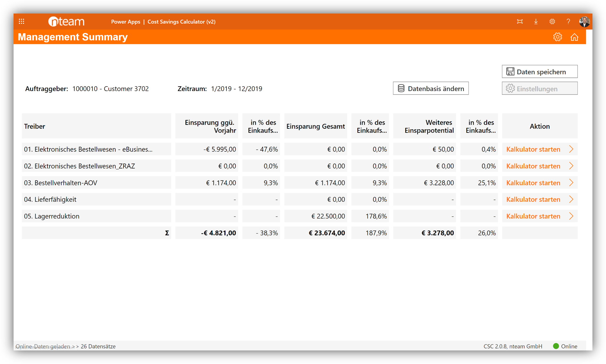606x364 pixels.
Task: Open Power Apps settings gear in top bar
Action: point(552,21)
